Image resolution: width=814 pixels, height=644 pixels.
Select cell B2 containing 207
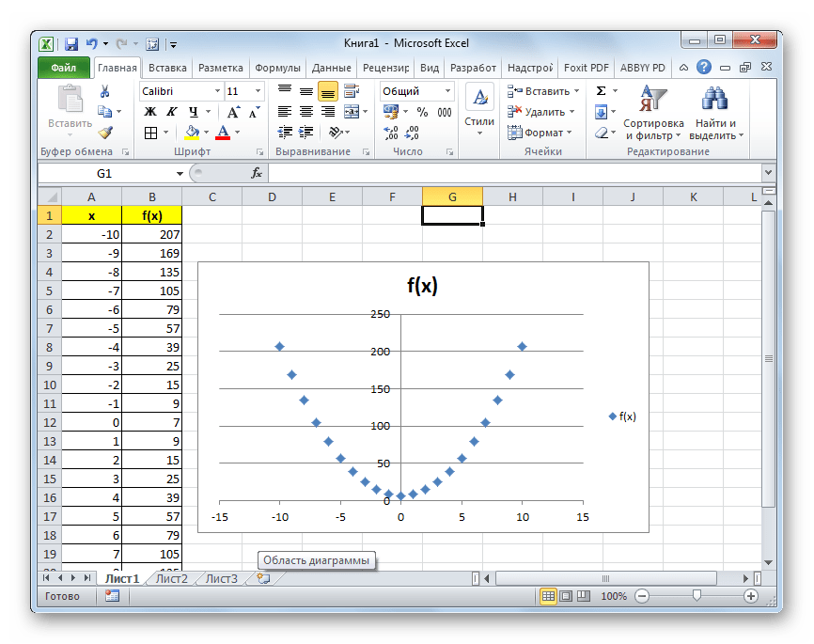[x=151, y=234]
